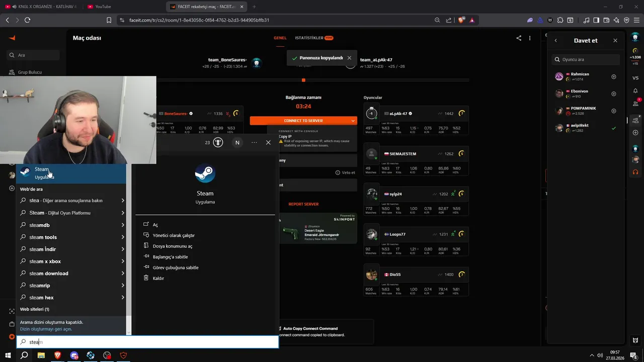The height and width of the screenshot is (362, 644).
Task: Open FACEIT notifications bell in right sidebar
Action: pyautogui.click(x=635, y=91)
